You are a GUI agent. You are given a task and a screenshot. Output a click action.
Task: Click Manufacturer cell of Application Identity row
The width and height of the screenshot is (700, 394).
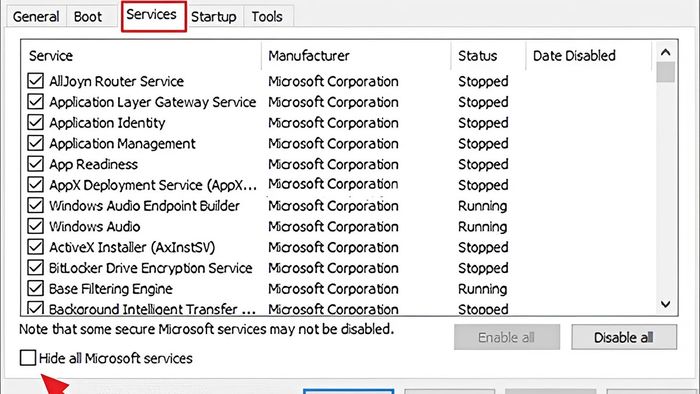333,123
